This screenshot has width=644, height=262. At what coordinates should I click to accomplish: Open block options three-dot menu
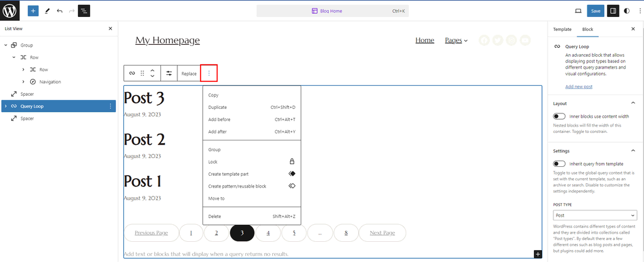[x=209, y=73]
